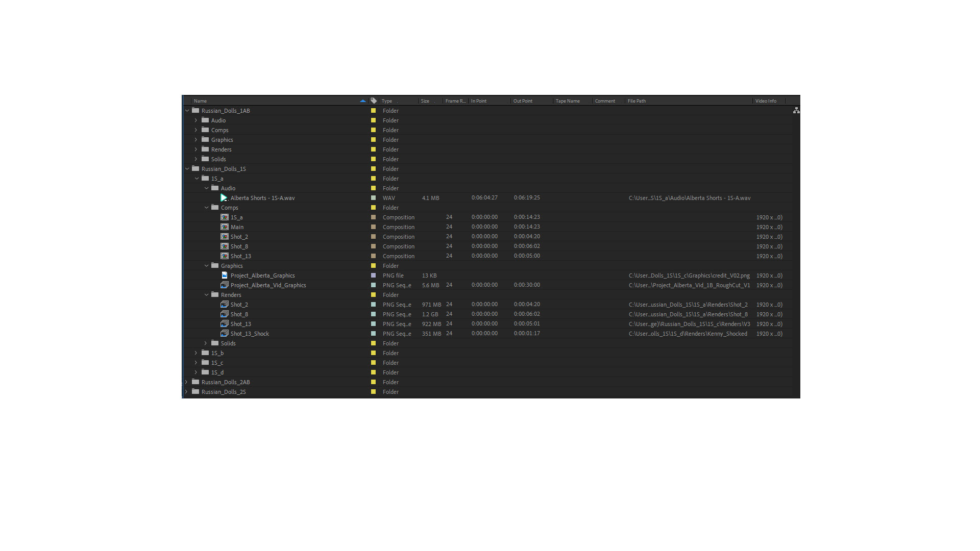980x551 pixels.
Task: Click the label swatch for Shot_13_Shock
Action: click(x=373, y=334)
